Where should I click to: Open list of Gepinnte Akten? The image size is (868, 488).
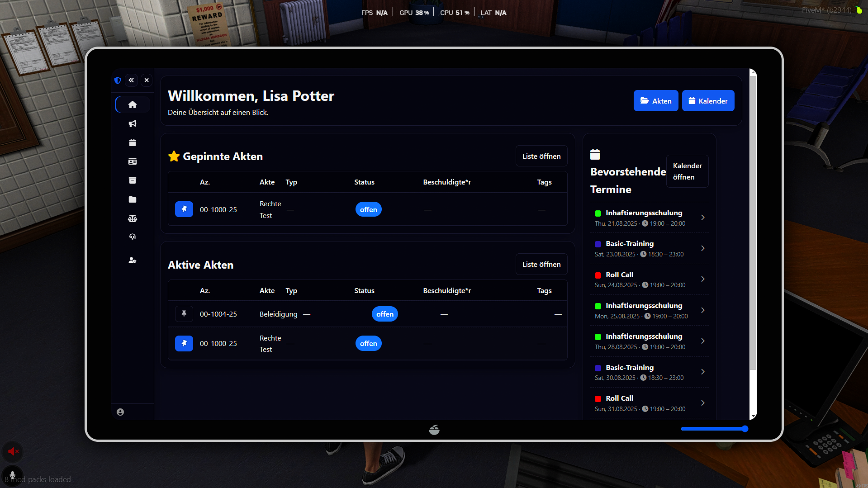pos(541,156)
